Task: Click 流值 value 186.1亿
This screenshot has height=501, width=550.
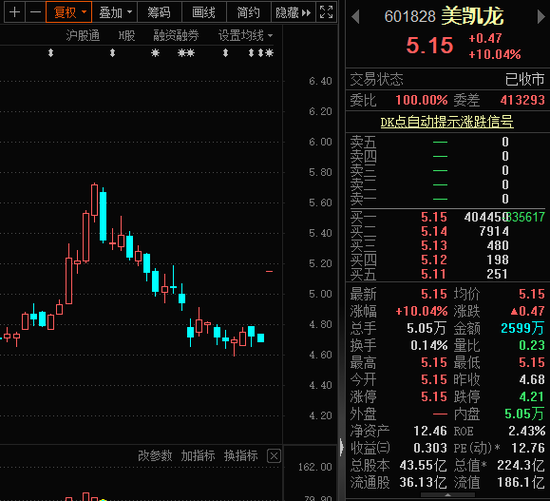Action: pos(521,482)
